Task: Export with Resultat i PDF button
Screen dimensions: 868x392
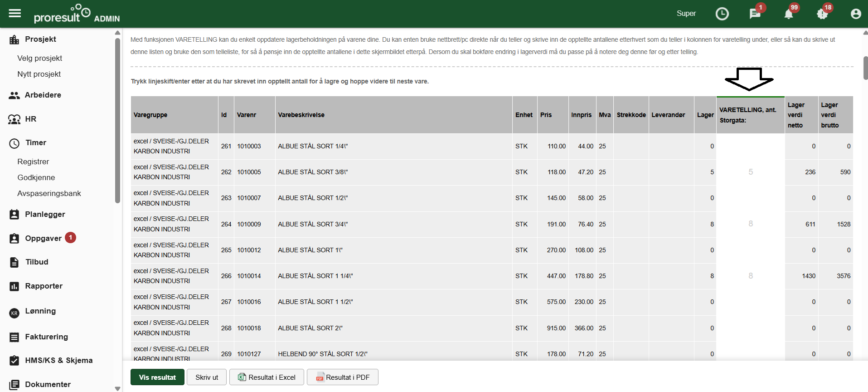Action: [343, 377]
